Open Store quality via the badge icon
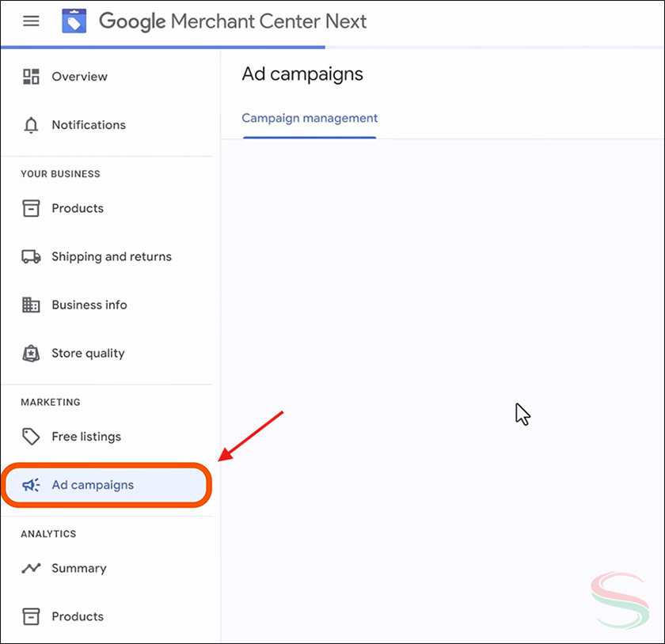 (30, 353)
